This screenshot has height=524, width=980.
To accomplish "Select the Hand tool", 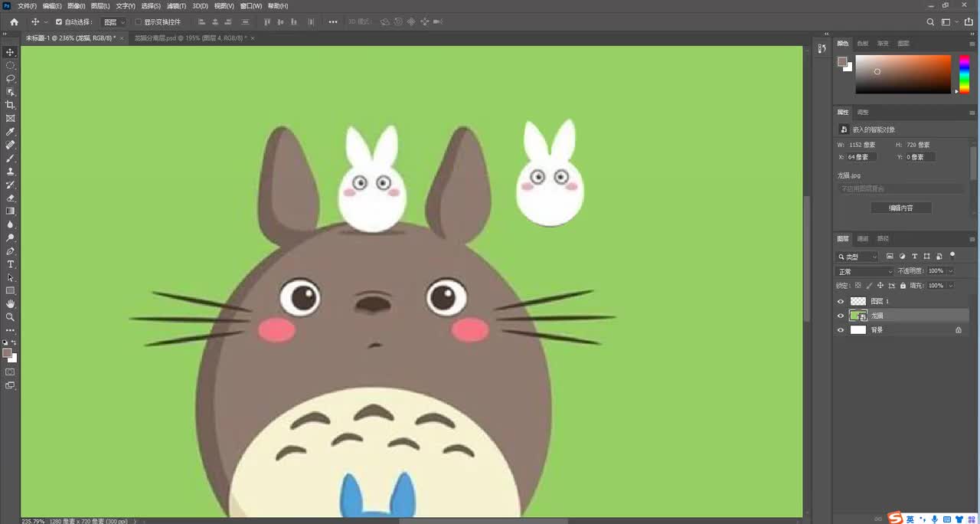I will [10, 303].
